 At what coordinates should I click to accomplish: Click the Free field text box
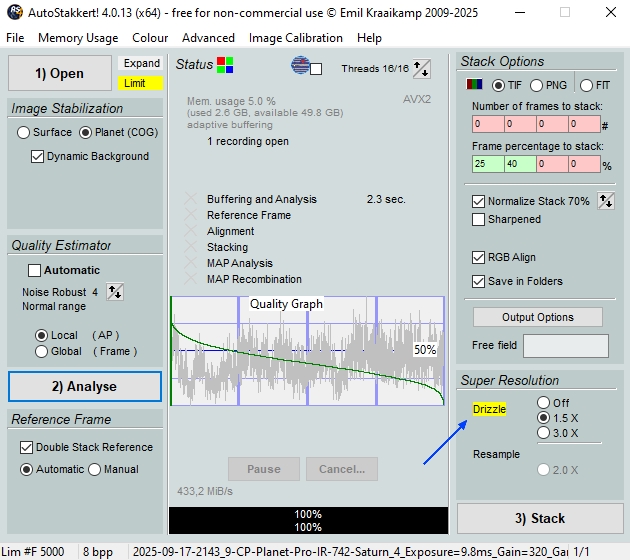[x=565, y=346]
